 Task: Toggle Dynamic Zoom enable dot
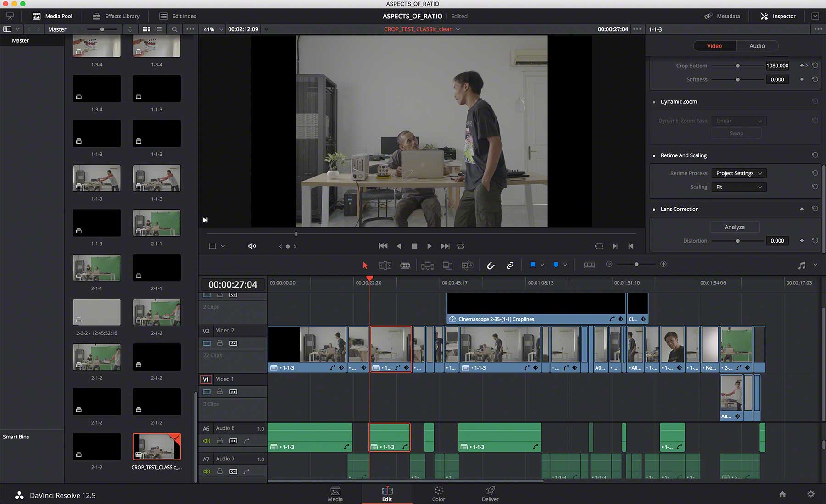pyautogui.click(x=654, y=102)
